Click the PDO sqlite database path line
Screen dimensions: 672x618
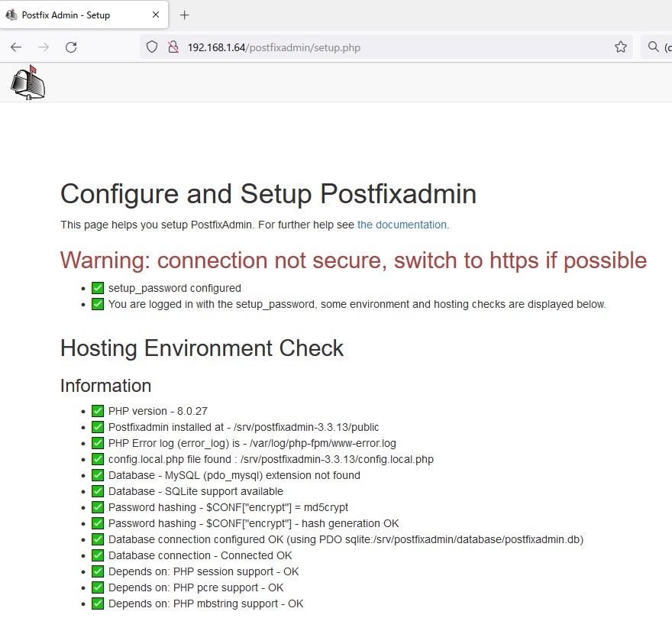pyautogui.click(x=346, y=539)
